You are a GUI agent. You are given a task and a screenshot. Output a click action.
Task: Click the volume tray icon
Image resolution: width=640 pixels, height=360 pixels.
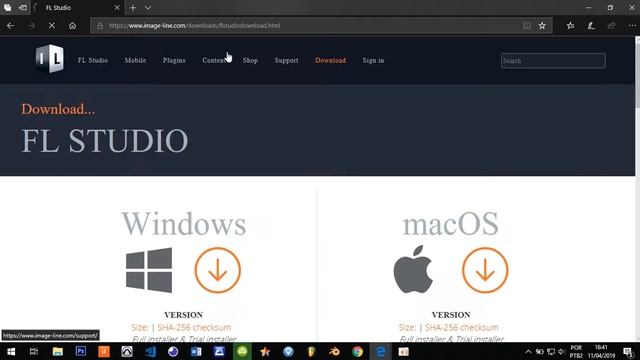(562, 351)
